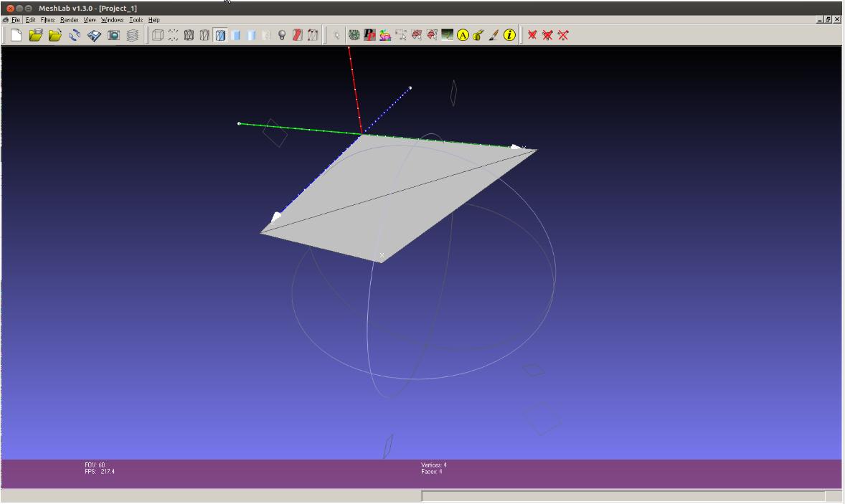
Task: Delete selected faces with first red X
Action: 532,35
